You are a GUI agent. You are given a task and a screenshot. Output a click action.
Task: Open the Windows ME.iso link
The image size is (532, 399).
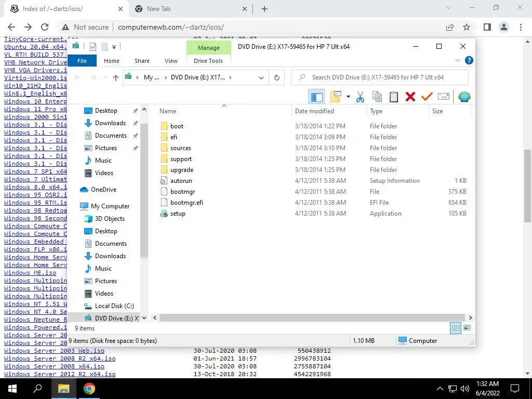tap(30, 272)
